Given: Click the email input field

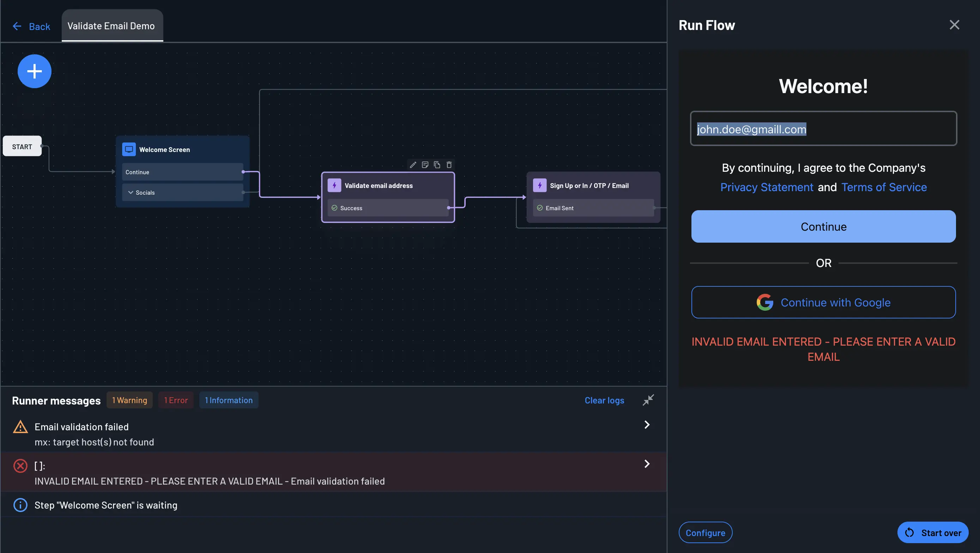Looking at the screenshot, I should pyautogui.click(x=823, y=129).
